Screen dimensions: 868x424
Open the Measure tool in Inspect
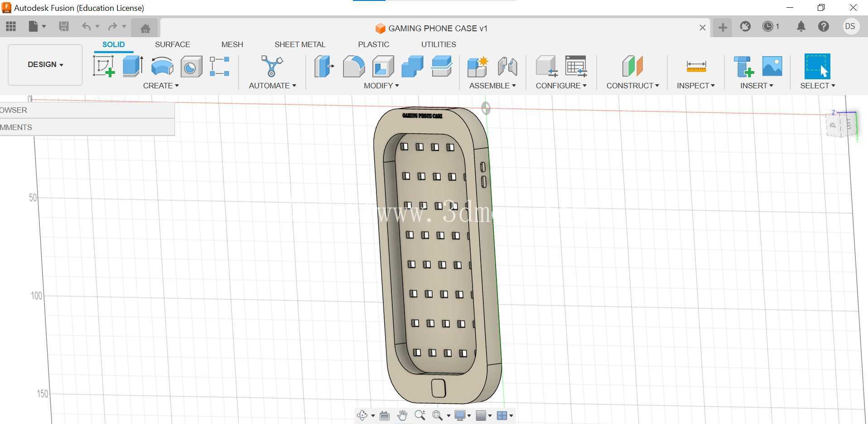[696, 66]
